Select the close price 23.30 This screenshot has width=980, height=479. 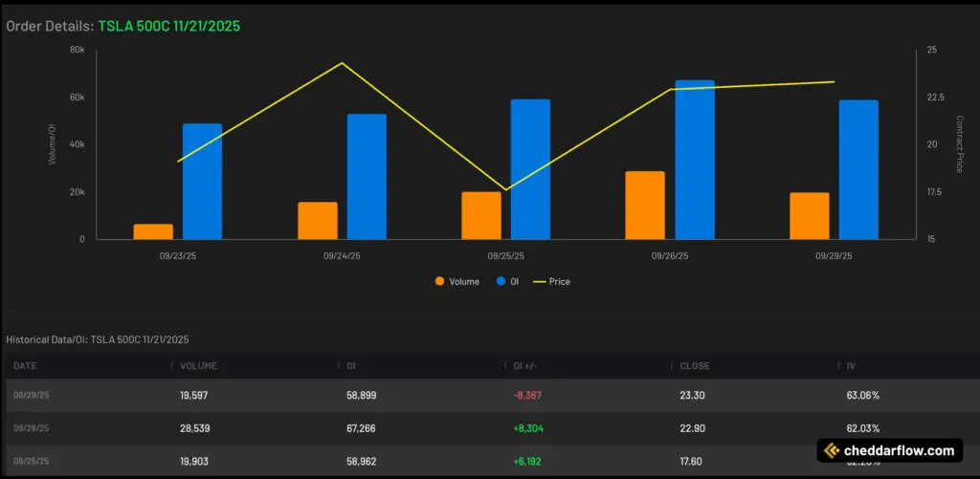(691, 395)
